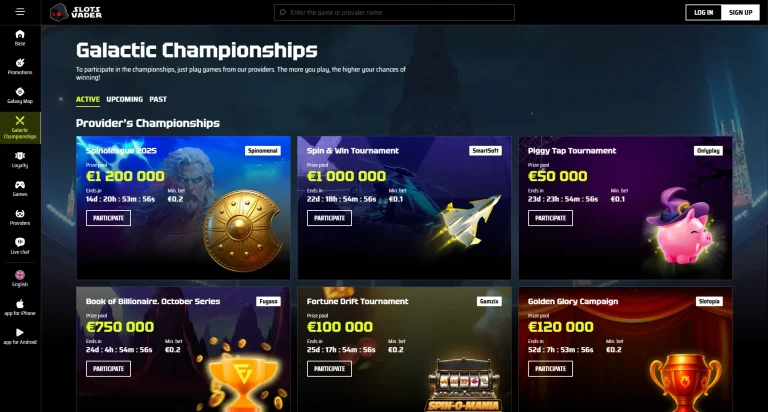Click the Log In button
Viewport: 768px width, 412px height.
click(703, 13)
